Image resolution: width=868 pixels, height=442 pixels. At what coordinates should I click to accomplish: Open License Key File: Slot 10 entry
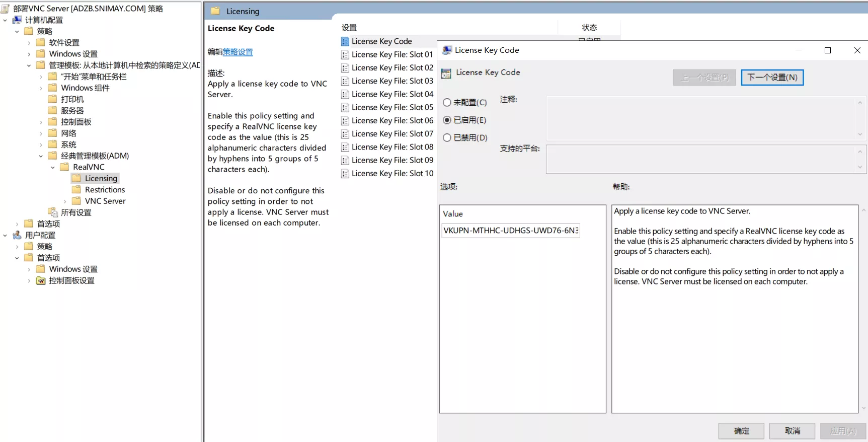(392, 173)
